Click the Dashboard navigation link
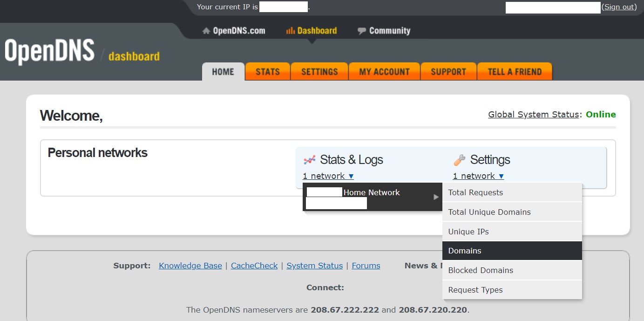The height and width of the screenshot is (321, 644). (317, 31)
